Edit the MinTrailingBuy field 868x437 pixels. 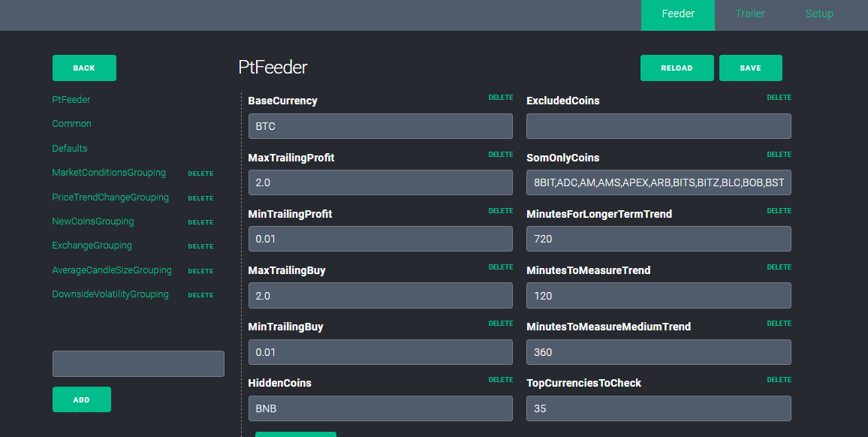[380, 351]
